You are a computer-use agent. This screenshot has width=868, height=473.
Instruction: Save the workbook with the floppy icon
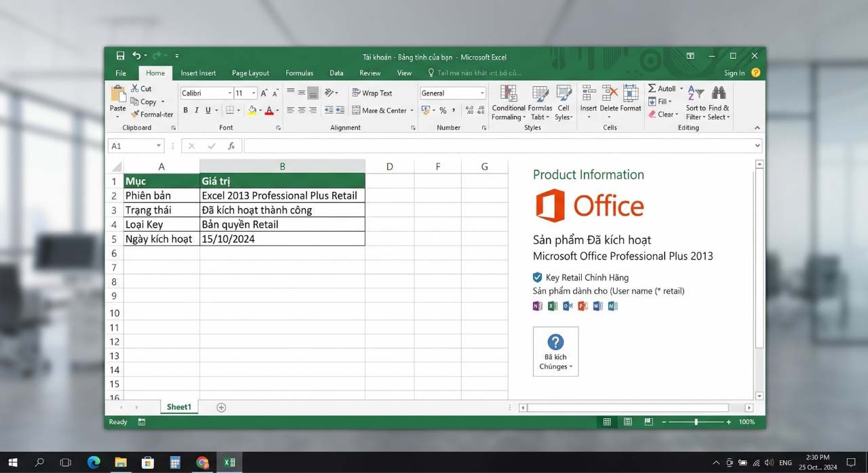pos(120,56)
